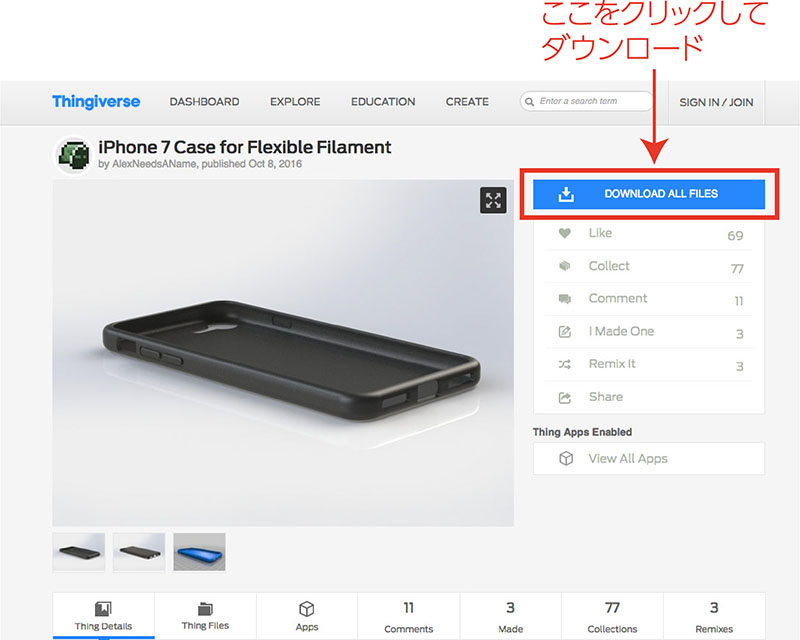
Task: Open AlexNeedsAName's avatar image
Action: [74, 155]
